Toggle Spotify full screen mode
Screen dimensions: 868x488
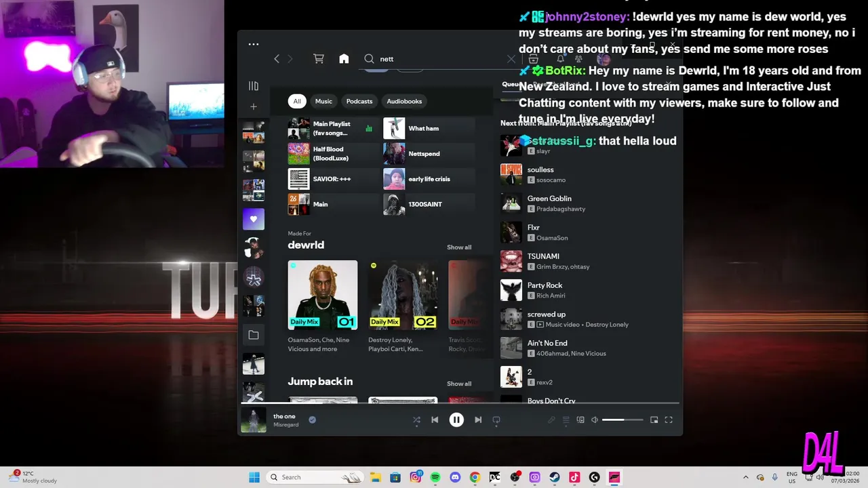tap(669, 420)
